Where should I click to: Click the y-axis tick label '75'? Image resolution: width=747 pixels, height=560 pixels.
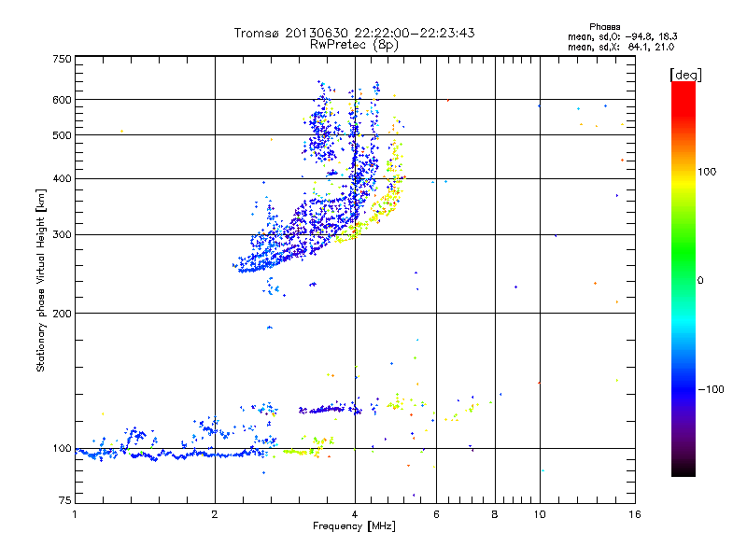point(65,500)
